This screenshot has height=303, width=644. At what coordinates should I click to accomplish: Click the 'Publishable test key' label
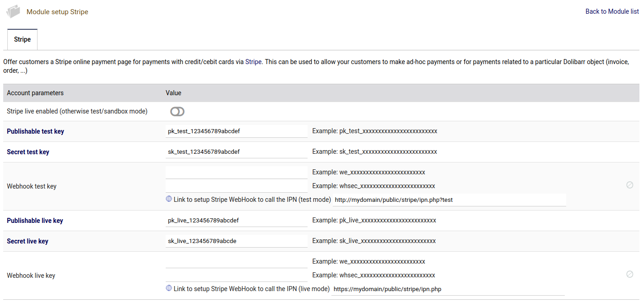pos(35,131)
